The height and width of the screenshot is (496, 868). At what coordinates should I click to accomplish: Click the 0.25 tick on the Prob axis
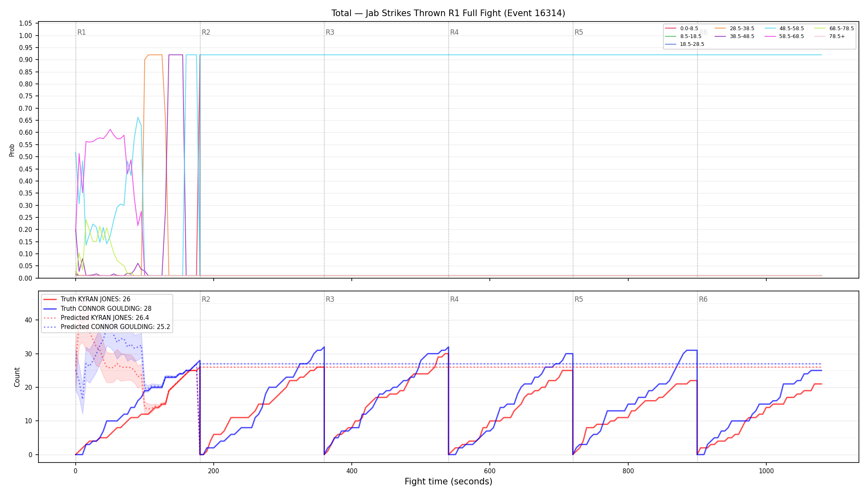26,218
